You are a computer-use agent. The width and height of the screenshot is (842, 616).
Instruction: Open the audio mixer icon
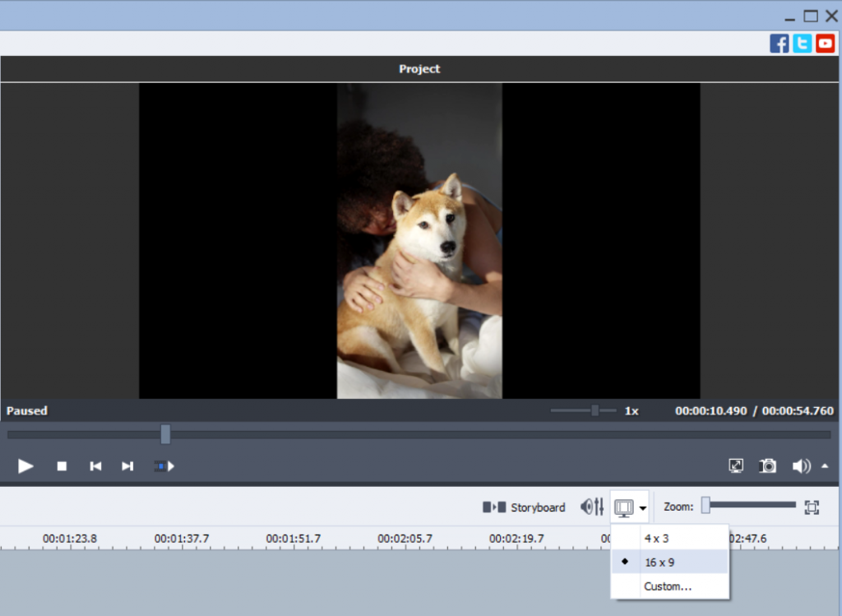(x=592, y=507)
